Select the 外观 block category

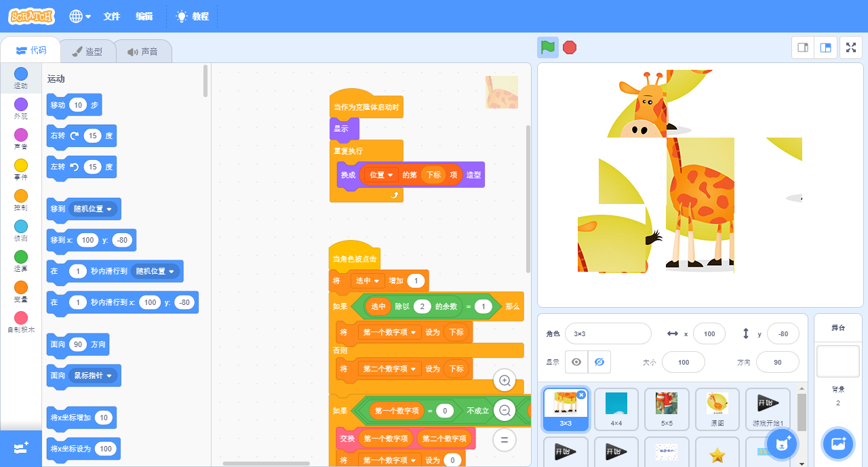(x=21, y=108)
